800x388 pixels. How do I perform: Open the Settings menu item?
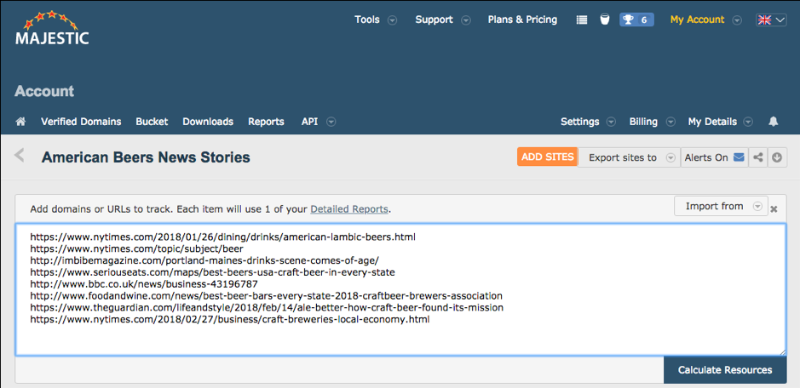coord(580,122)
